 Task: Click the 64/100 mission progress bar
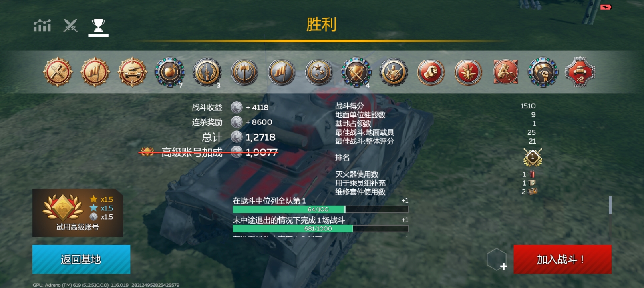click(x=320, y=209)
